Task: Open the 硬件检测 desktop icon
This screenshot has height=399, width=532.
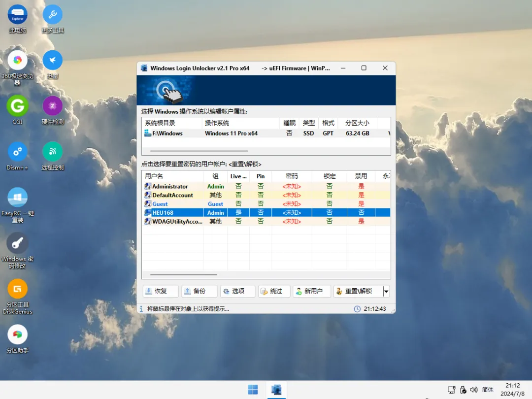Action: tap(53, 110)
